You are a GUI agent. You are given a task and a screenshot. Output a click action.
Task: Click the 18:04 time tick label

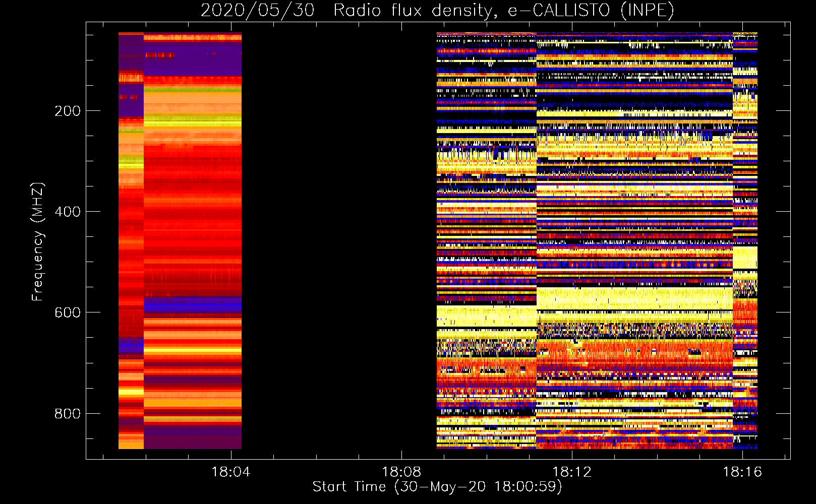pyautogui.click(x=231, y=472)
